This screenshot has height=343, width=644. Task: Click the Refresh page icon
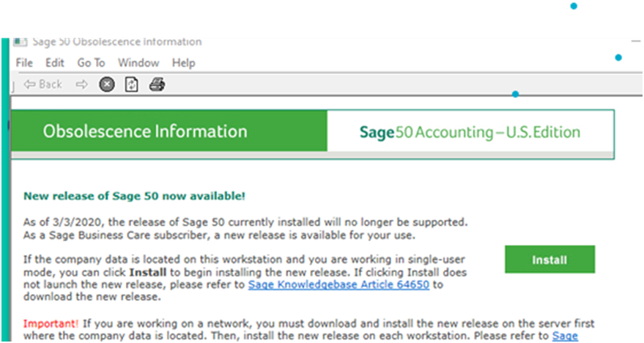[x=131, y=84]
